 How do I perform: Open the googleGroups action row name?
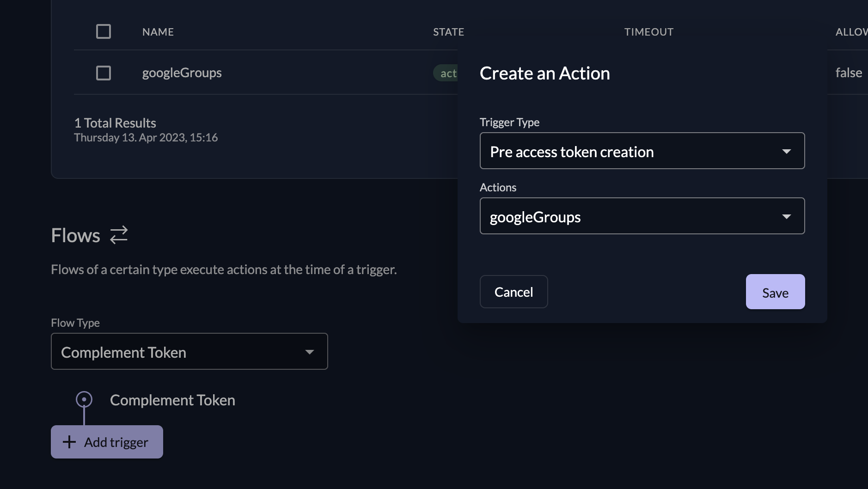coord(182,73)
